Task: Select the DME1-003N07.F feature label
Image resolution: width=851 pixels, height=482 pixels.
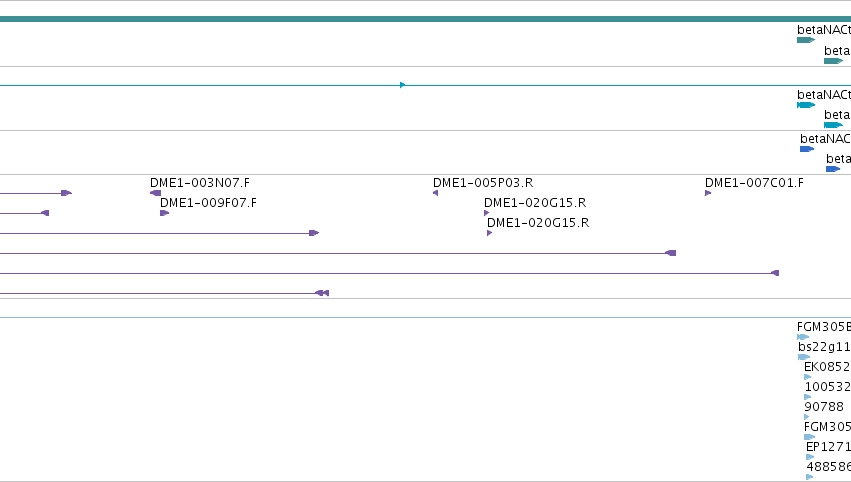Action: [x=200, y=183]
